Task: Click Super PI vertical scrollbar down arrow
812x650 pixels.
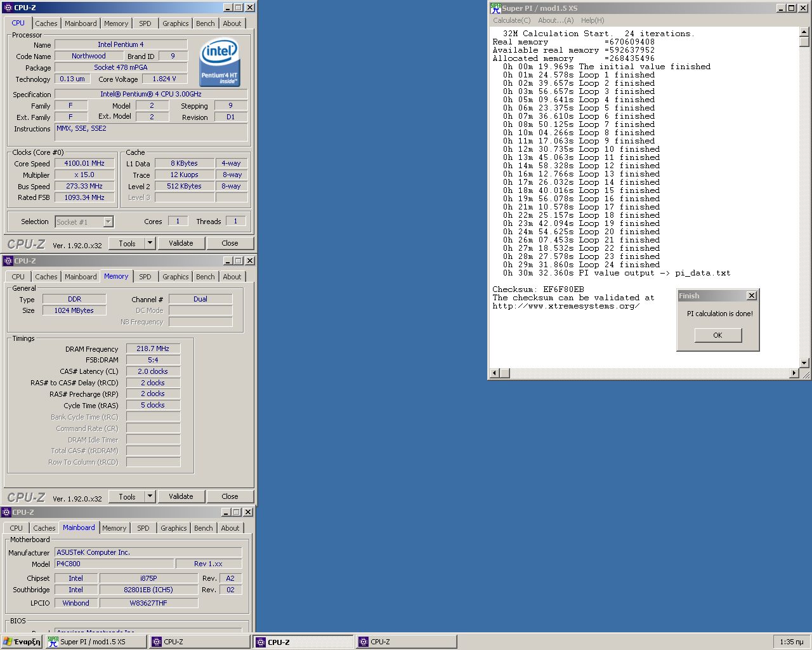Action: click(x=804, y=363)
